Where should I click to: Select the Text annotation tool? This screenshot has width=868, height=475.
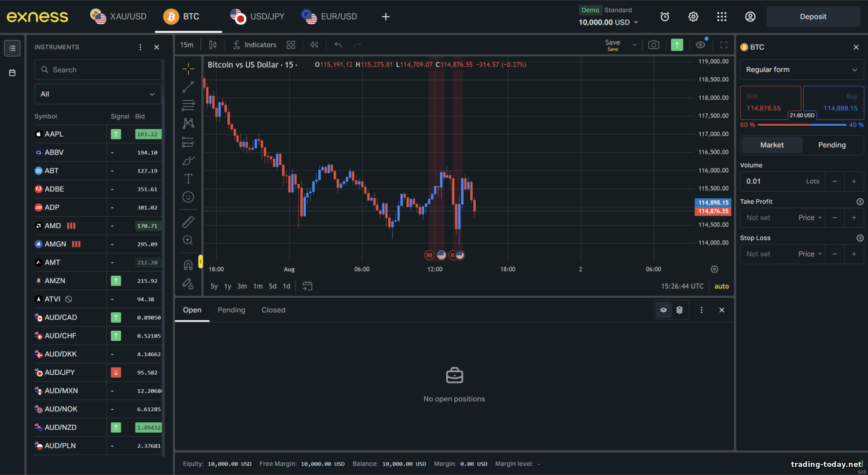(x=188, y=178)
